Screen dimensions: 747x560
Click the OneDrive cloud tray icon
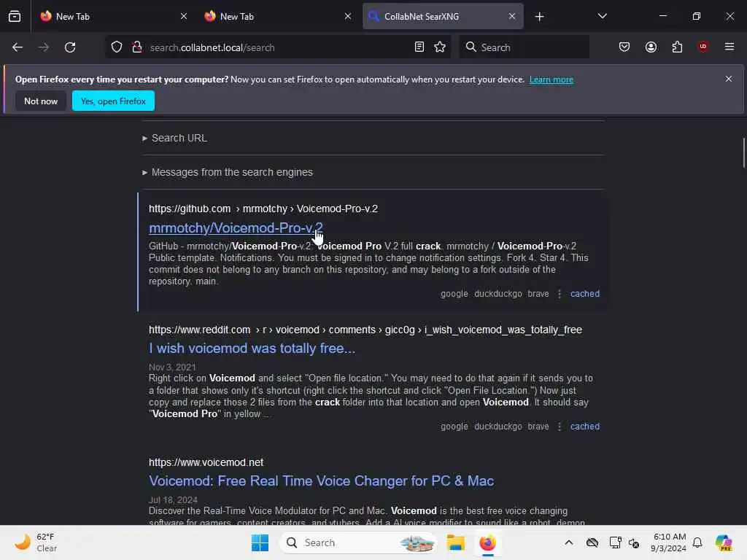point(592,542)
